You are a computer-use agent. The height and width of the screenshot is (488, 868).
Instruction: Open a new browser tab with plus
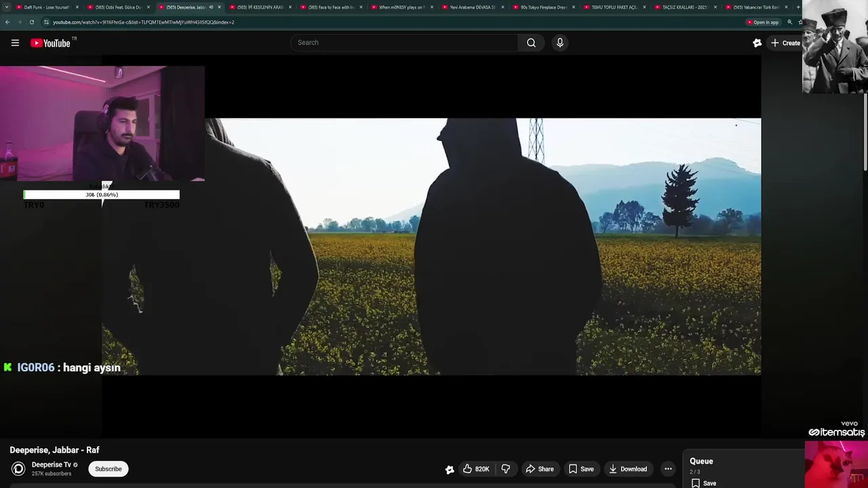point(798,7)
